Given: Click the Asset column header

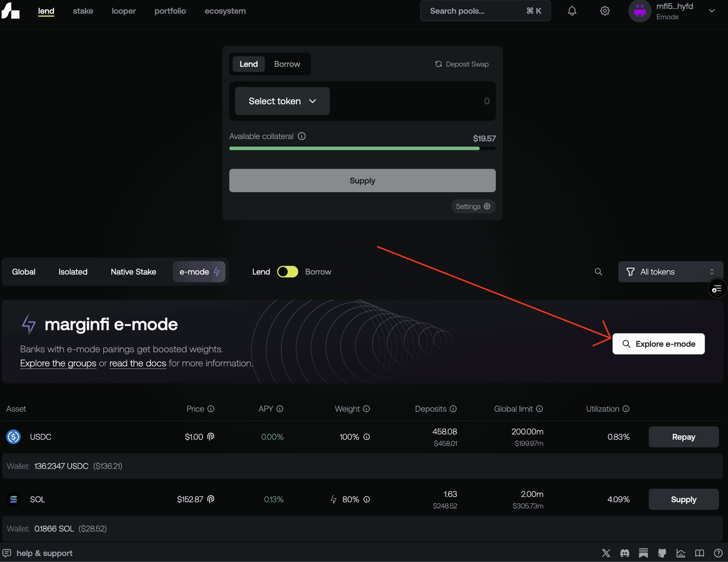Looking at the screenshot, I should tap(16, 409).
